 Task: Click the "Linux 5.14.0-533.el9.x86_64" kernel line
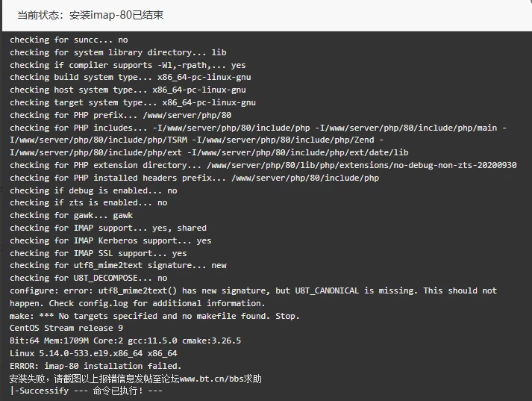[x=93, y=353]
